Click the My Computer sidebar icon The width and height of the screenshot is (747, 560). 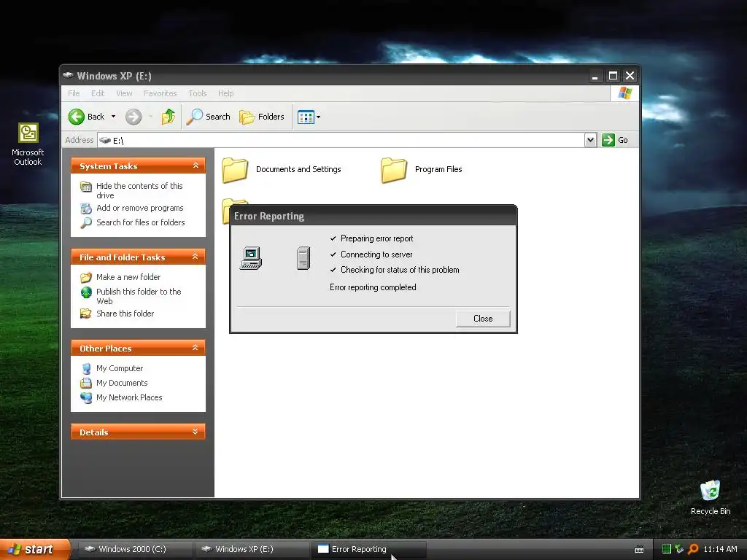pos(86,368)
